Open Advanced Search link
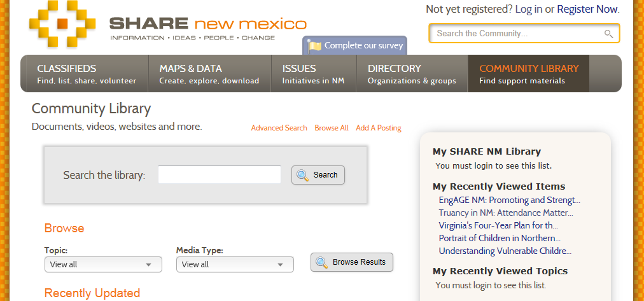The width and height of the screenshot is (644, 301). tap(279, 128)
